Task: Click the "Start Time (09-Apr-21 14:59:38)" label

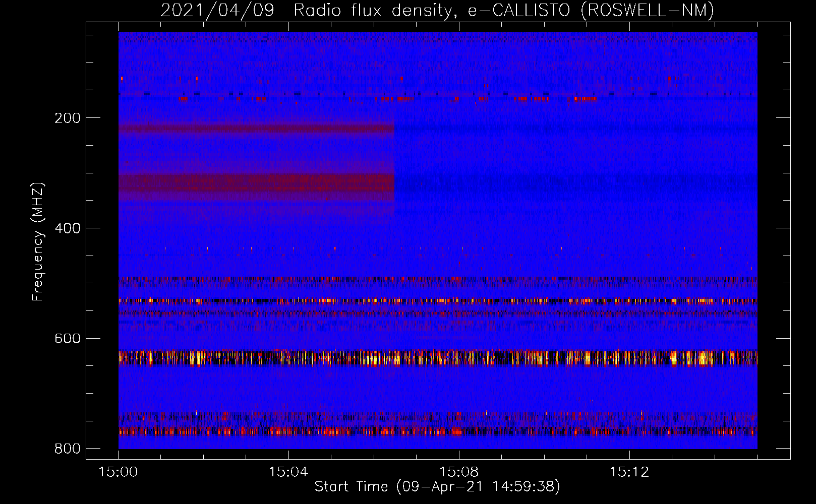Action: tap(437, 487)
